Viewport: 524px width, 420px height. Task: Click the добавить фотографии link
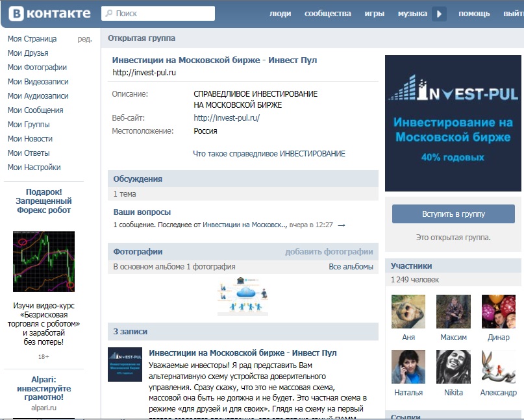329,252
